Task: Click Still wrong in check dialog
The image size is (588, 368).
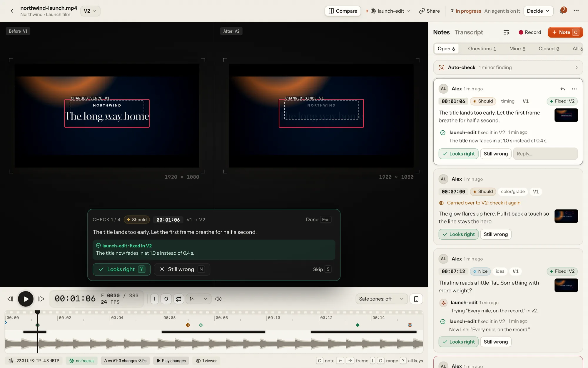Action: (182, 269)
